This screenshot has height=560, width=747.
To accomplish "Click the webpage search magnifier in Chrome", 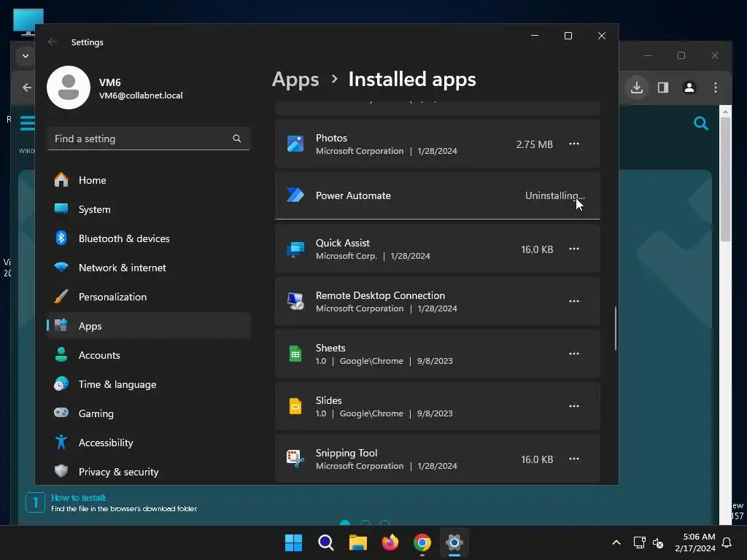I will (x=701, y=123).
